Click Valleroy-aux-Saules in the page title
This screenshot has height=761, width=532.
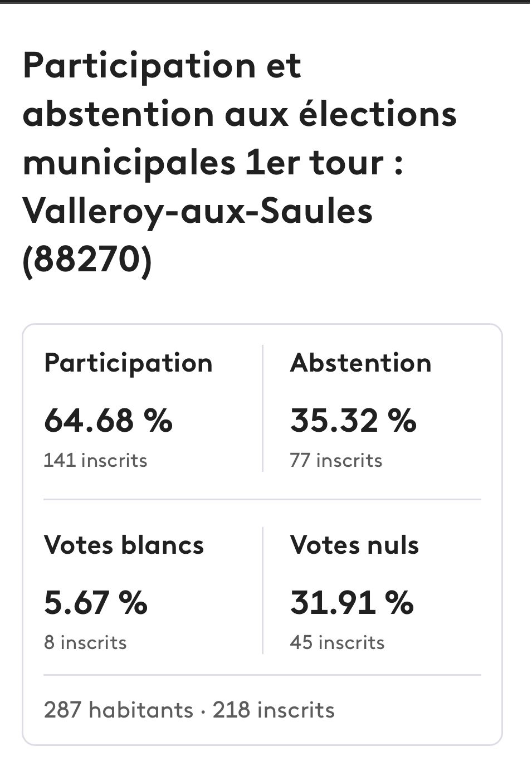point(197,212)
